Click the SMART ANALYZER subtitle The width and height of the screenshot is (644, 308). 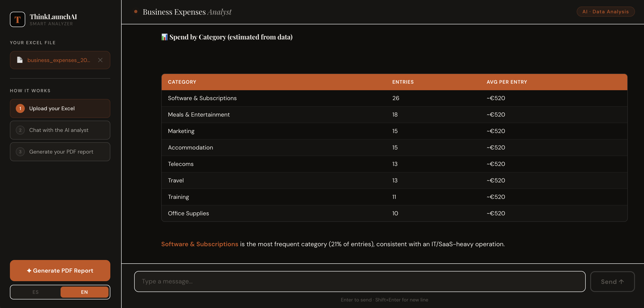tap(51, 24)
